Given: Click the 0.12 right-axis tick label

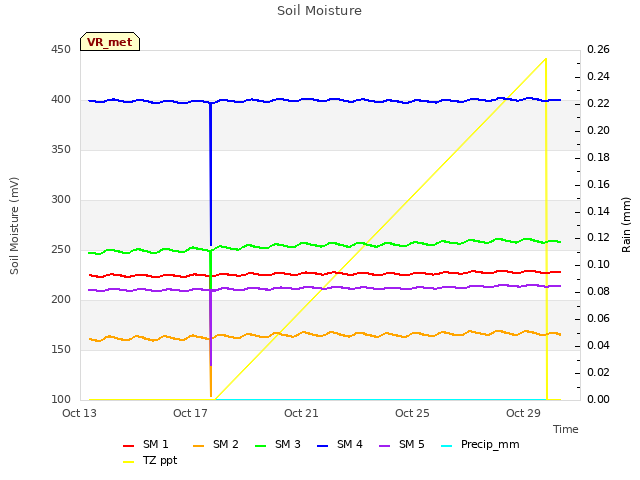Looking at the screenshot, I should 598,238.
